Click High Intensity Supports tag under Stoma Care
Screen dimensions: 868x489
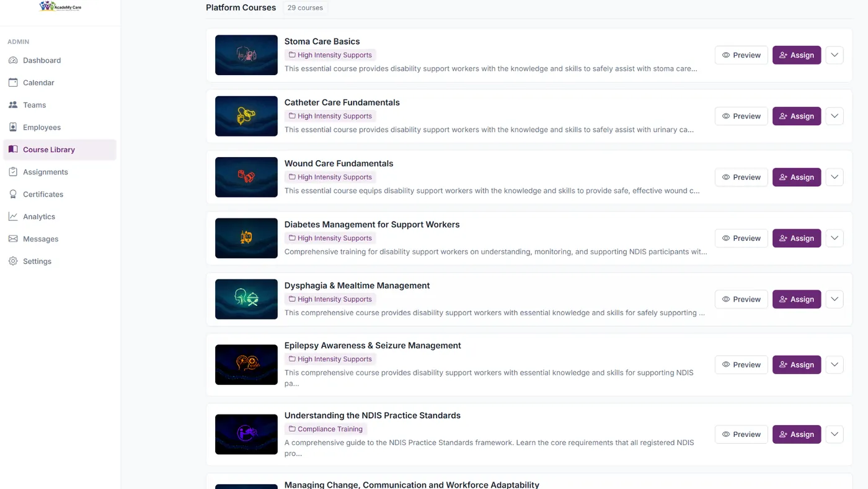click(x=330, y=55)
